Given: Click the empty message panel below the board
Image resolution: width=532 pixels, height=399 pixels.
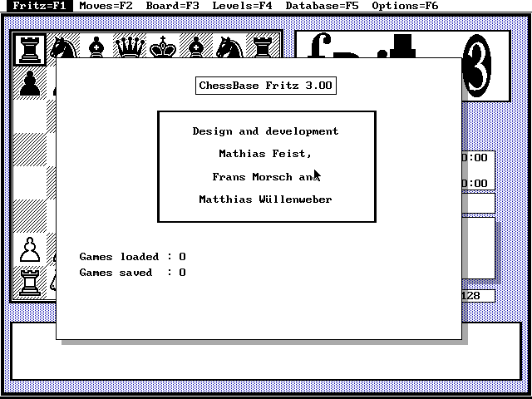Looking at the screenshot, I should [266, 360].
